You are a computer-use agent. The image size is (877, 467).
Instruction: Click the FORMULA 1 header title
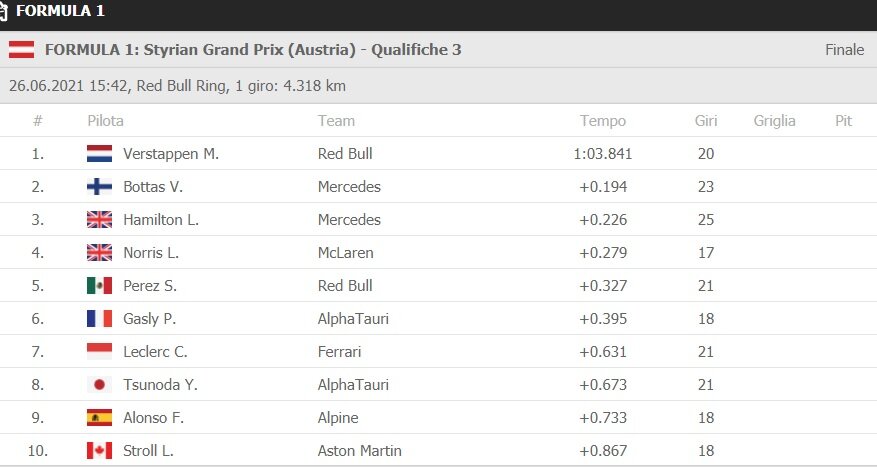tap(62, 11)
